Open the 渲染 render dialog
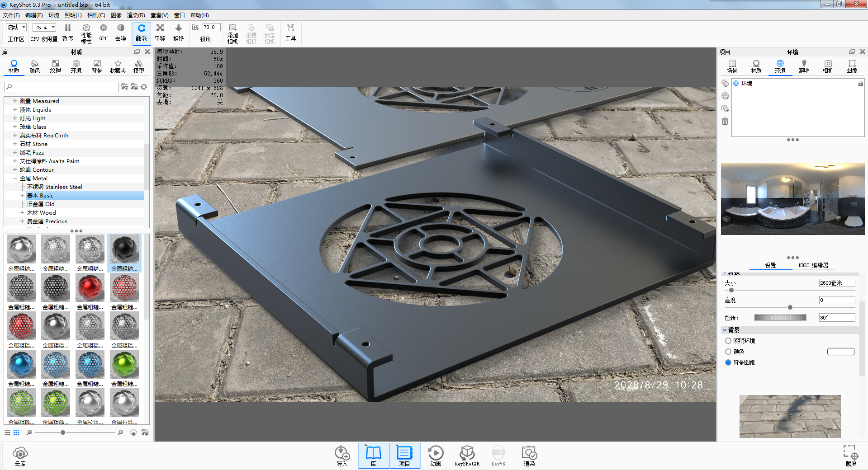The width and height of the screenshot is (868, 470). (529, 456)
